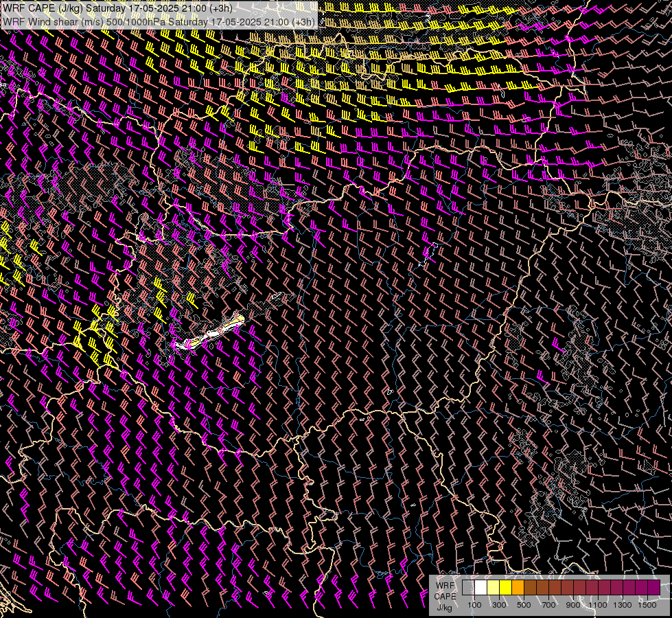Click the legend value 300

[x=499, y=605]
